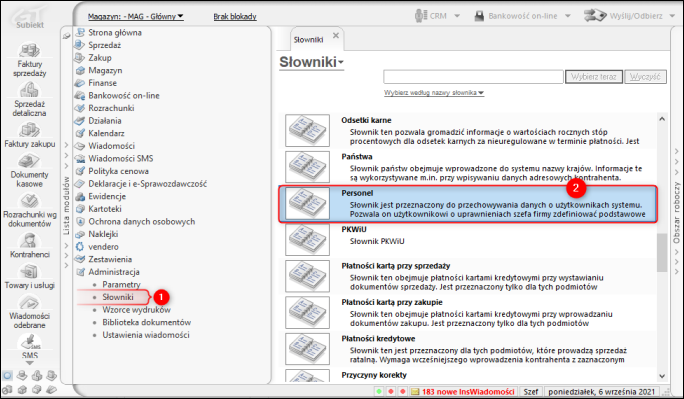Expand the CRM dropdown arrow
Image resolution: width=684 pixels, height=399 pixels.
(x=457, y=16)
